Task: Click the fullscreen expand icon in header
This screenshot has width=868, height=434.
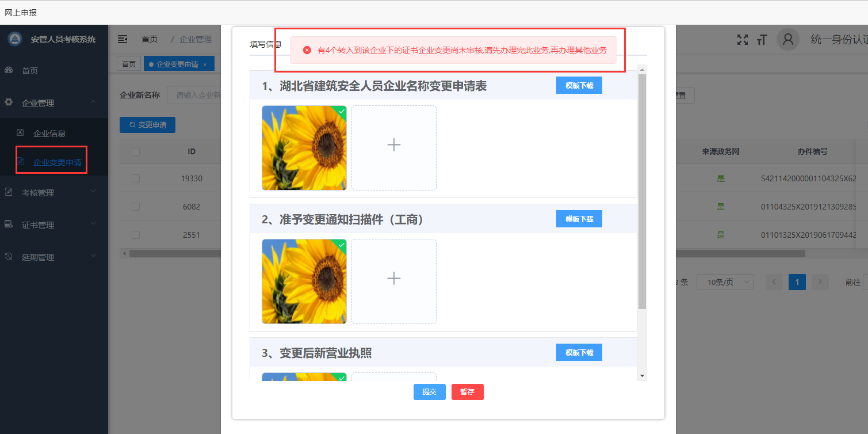Action: (743, 39)
